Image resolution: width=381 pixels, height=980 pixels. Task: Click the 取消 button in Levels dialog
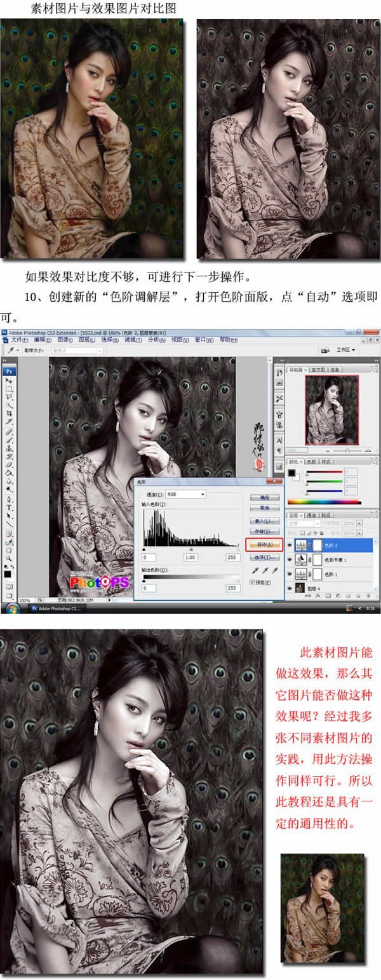click(265, 508)
